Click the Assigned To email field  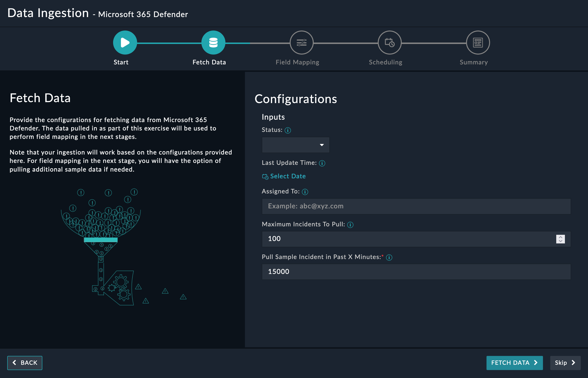[416, 206]
